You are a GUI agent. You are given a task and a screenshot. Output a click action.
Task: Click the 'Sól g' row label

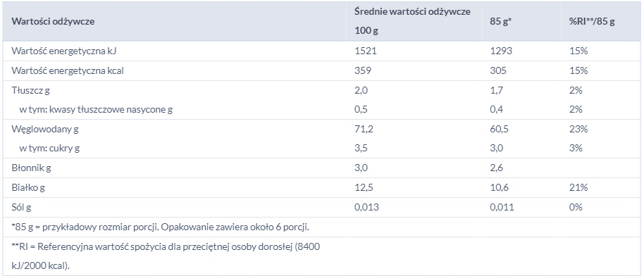coord(21,208)
